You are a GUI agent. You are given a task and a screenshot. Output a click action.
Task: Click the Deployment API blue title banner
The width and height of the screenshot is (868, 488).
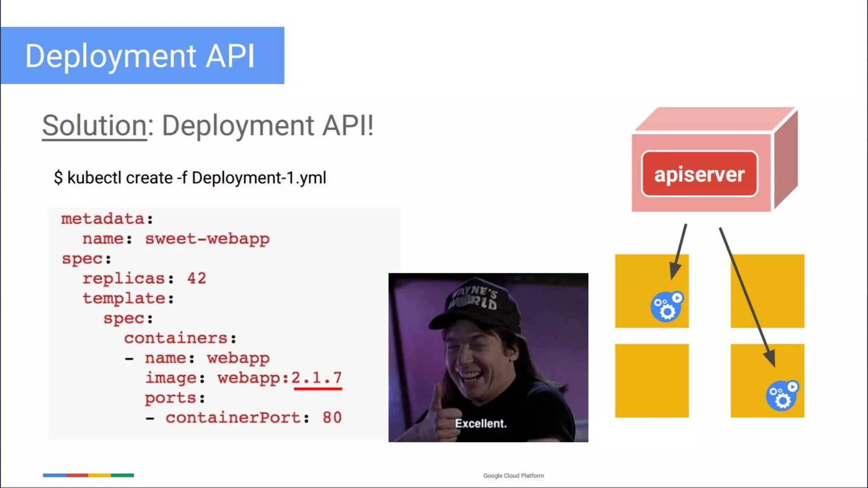coord(142,55)
